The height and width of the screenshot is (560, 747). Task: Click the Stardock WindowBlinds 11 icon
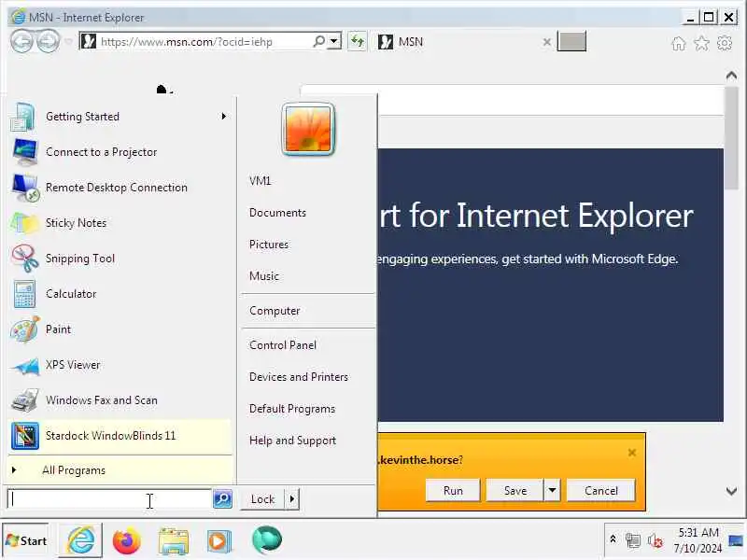(24, 436)
